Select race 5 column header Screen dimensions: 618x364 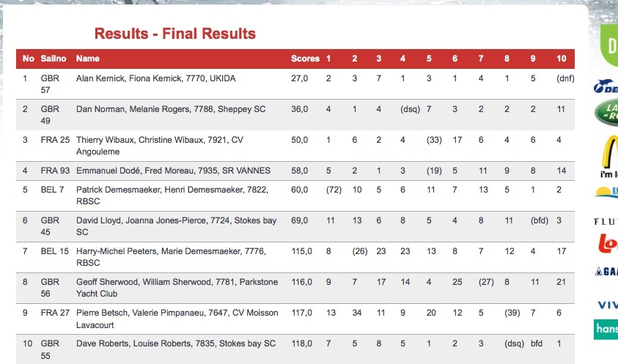[x=429, y=59]
